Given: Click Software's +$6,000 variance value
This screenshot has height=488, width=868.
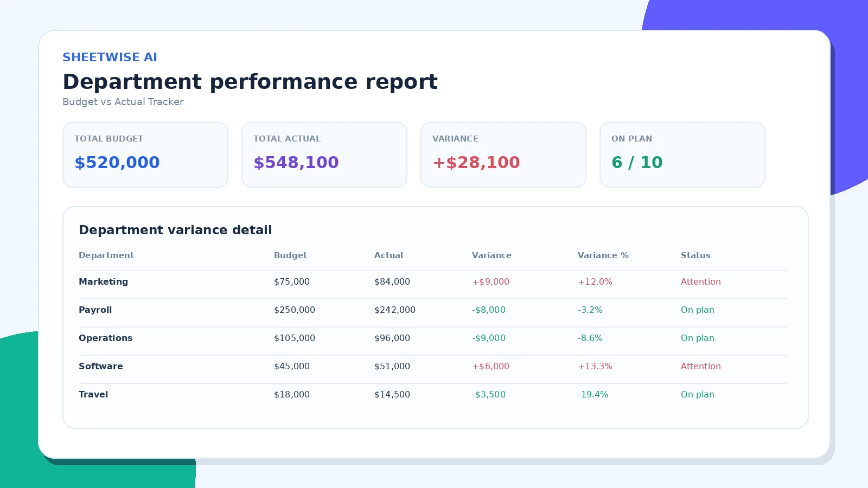Looking at the screenshot, I should [x=490, y=367].
